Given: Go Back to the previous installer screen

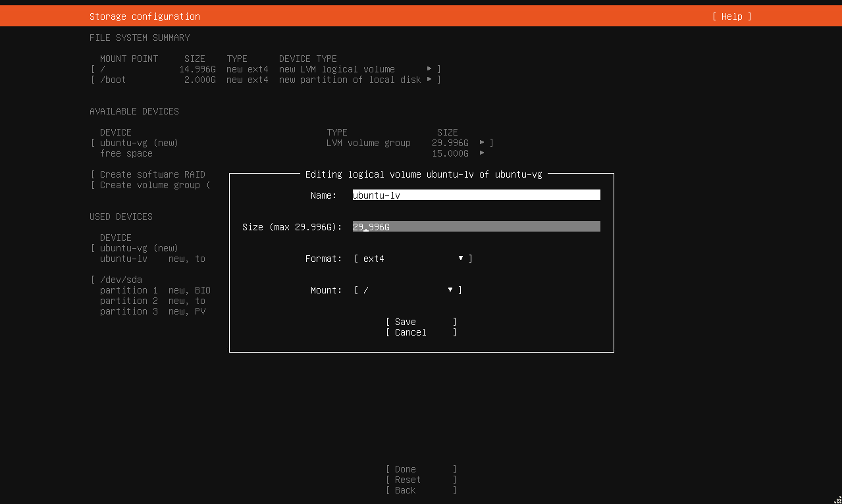Looking at the screenshot, I should (x=421, y=490).
